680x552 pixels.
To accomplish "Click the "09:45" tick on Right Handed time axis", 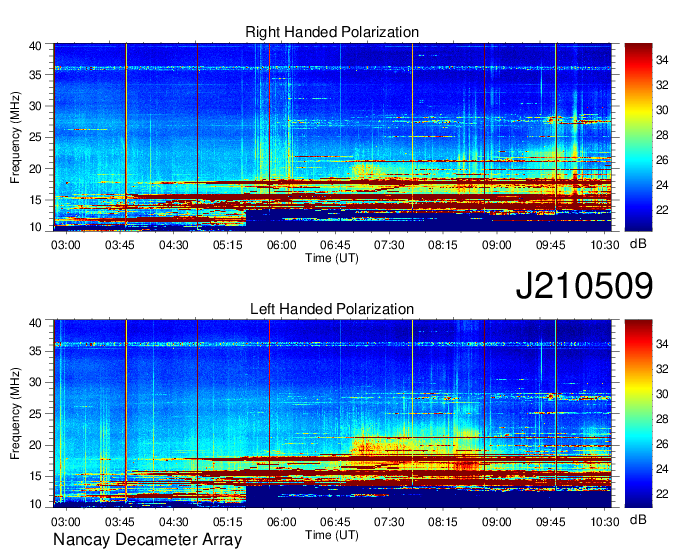I will 551,245.
